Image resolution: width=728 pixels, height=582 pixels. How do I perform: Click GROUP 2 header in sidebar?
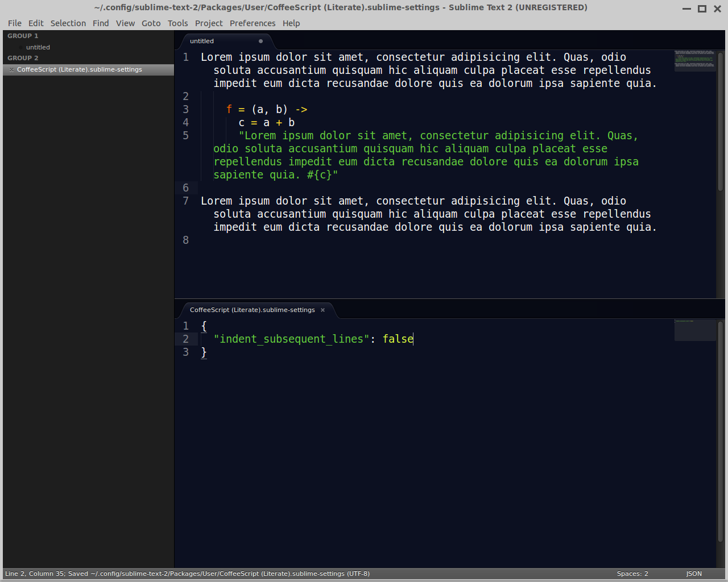pos(23,58)
